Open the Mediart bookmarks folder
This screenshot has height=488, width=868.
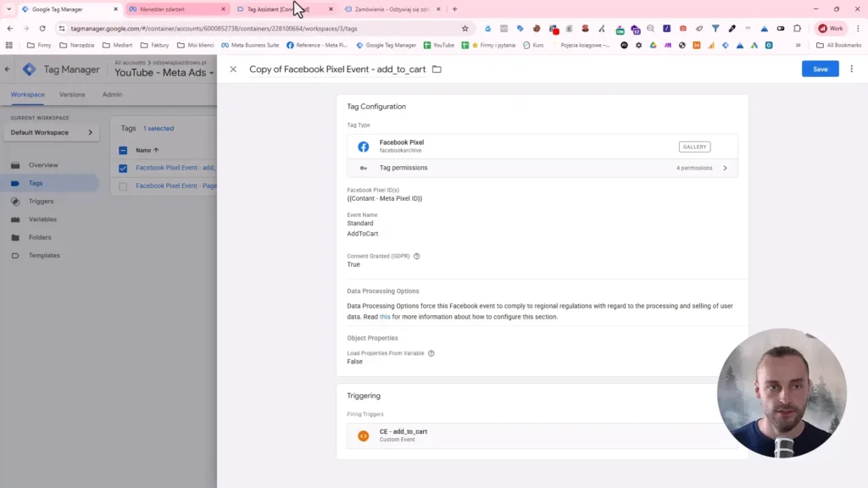(117, 46)
